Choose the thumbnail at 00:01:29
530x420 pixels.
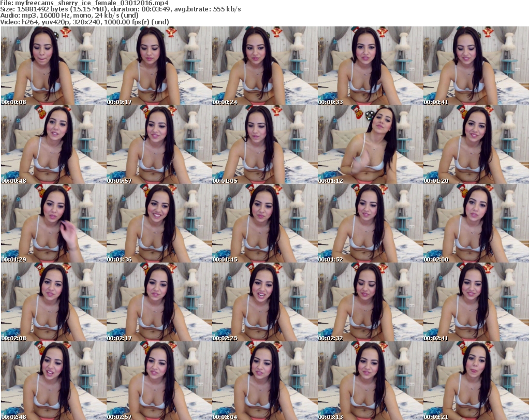[x=54, y=224]
